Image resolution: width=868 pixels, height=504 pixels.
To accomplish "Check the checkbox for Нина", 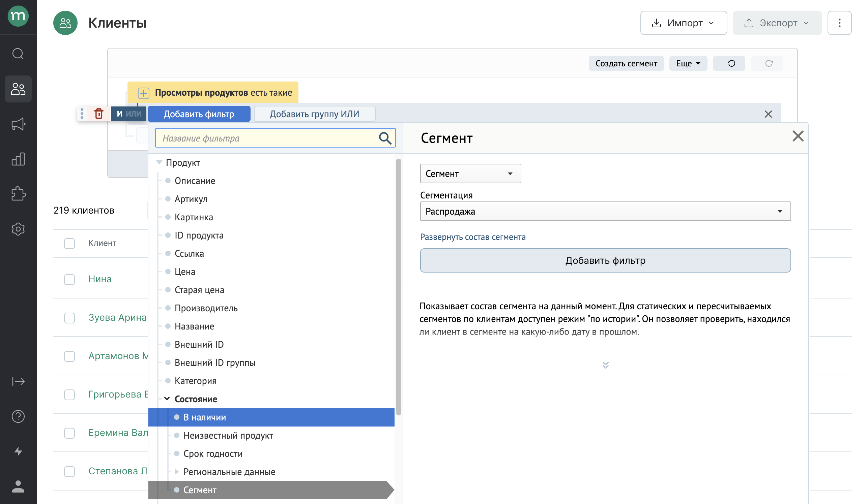I will pyautogui.click(x=69, y=279).
